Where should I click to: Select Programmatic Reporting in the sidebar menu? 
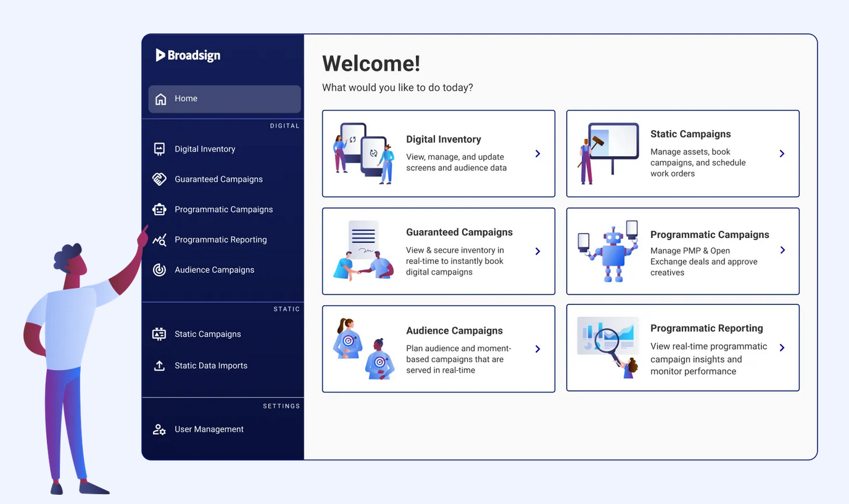point(220,239)
